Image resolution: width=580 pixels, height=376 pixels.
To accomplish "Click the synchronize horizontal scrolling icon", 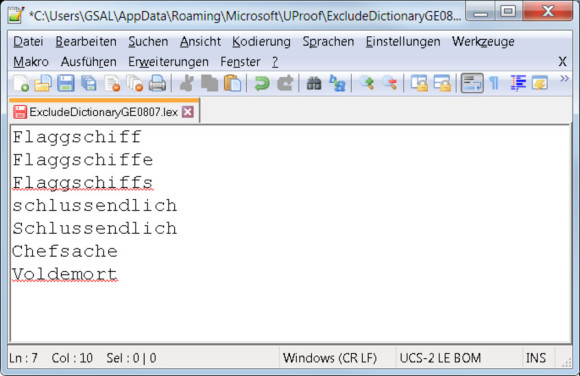I will click(x=442, y=83).
